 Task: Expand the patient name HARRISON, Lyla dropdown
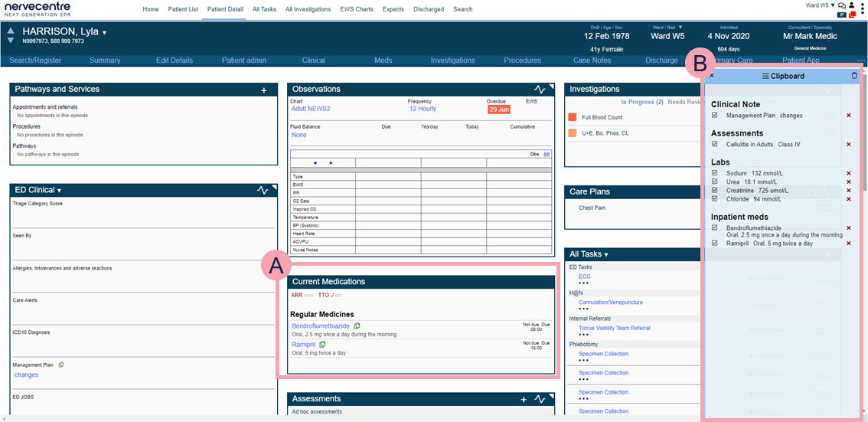(x=105, y=33)
